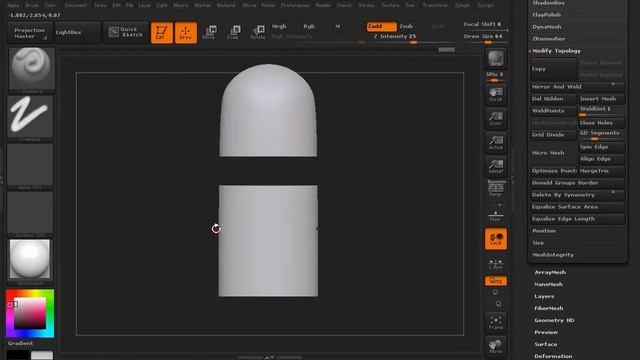This screenshot has width=640, height=360.
Task: Click the Actual size icon
Action: pos(496,142)
